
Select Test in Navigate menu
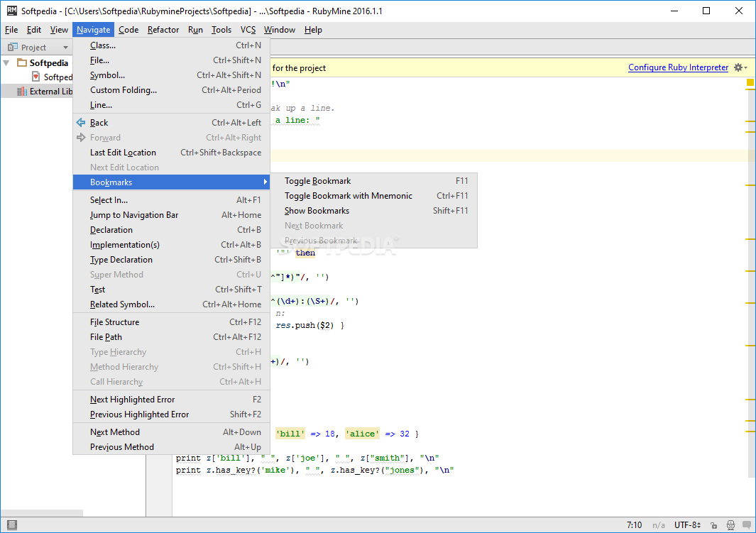point(171,290)
